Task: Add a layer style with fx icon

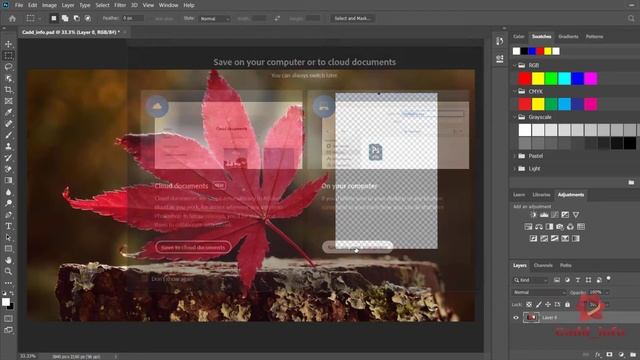Action: coord(598,355)
